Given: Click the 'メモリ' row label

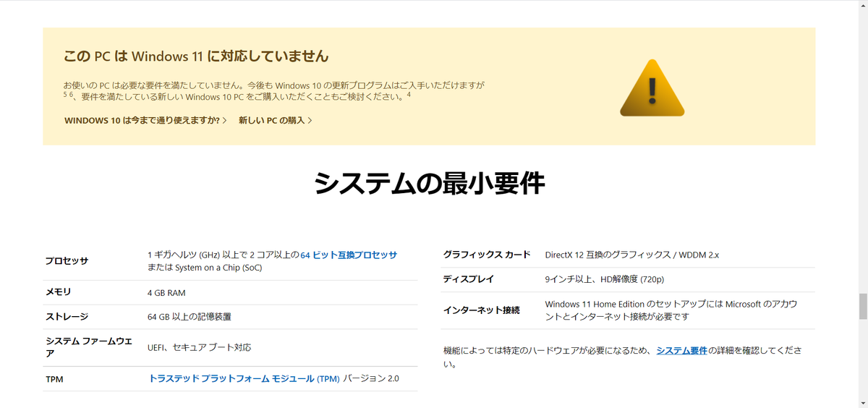Looking at the screenshot, I should click(59, 292).
